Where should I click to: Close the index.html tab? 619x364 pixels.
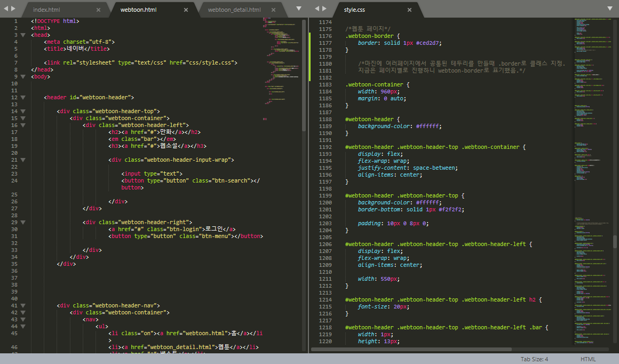coord(98,10)
